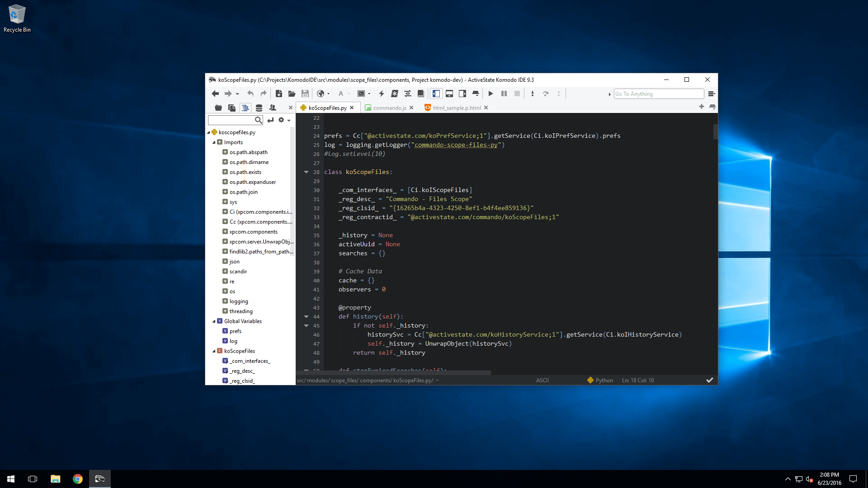Open the hamburger menu icon by search

click(x=711, y=94)
